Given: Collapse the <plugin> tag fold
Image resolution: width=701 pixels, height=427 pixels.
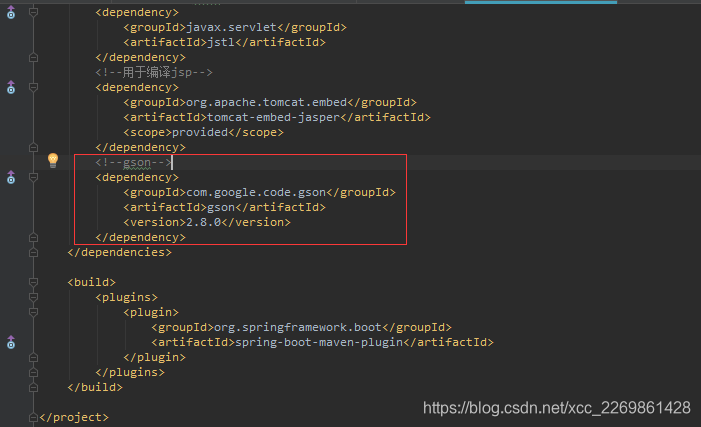Looking at the screenshot, I should click(x=33, y=312).
